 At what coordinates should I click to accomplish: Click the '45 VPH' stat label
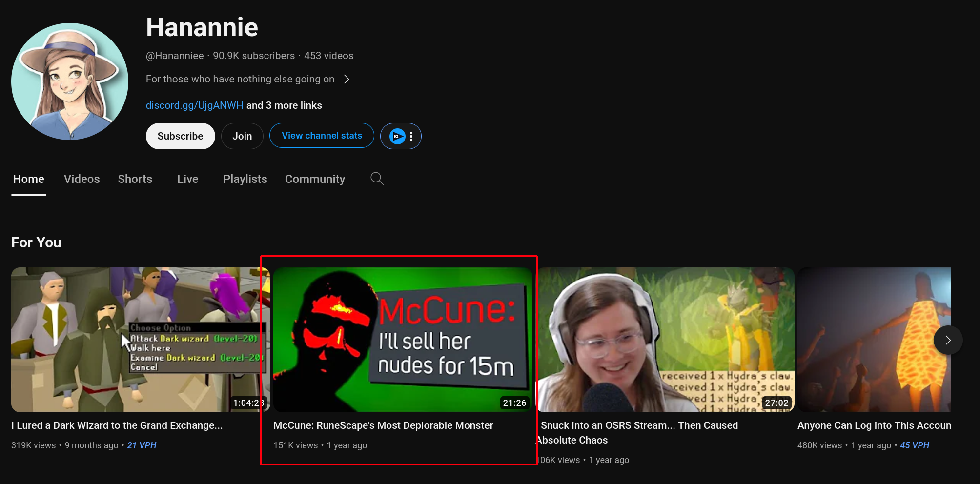coord(915,445)
